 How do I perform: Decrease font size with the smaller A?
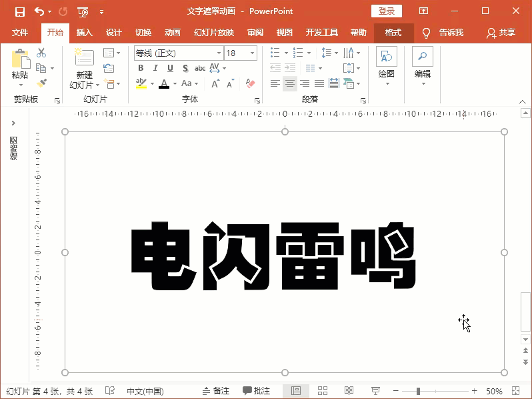click(x=231, y=83)
